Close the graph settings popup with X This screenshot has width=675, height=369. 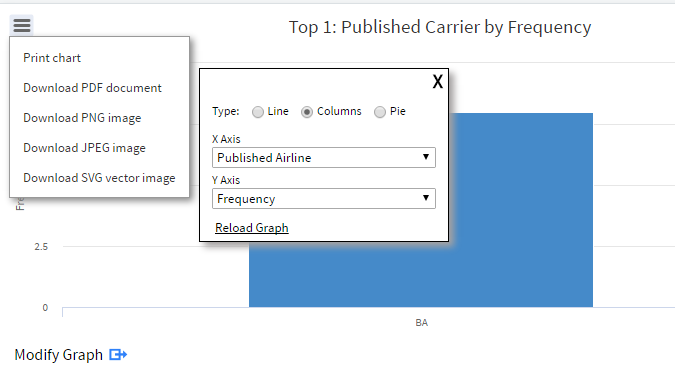(437, 81)
